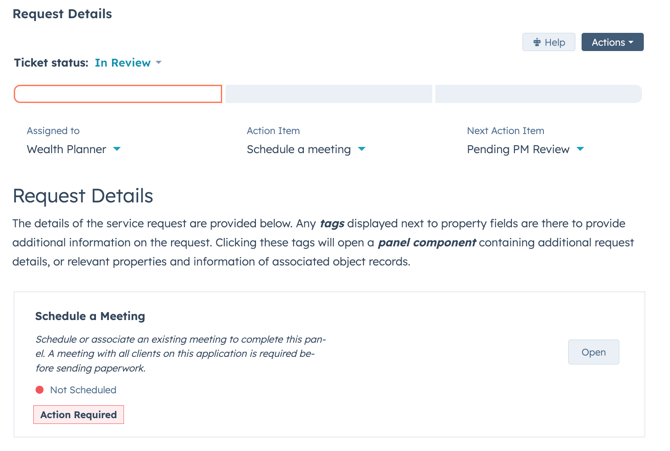Screen dimensions: 670x451
Task: Expand the Pending PM Review dropdown
Action: click(x=518, y=149)
